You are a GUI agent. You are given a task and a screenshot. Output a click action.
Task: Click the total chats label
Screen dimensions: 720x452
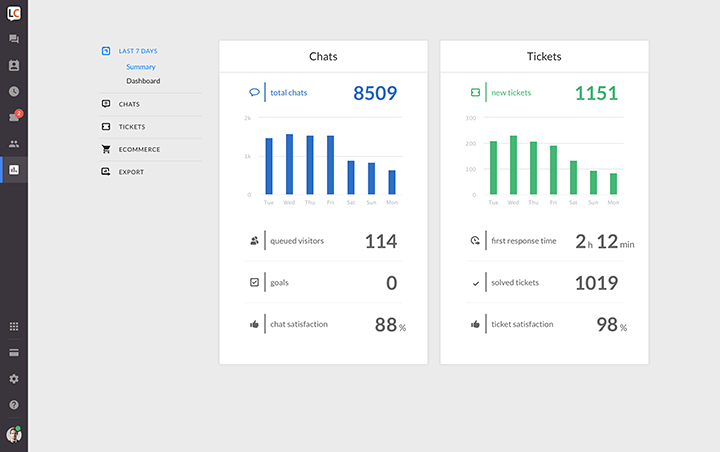[x=289, y=92]
